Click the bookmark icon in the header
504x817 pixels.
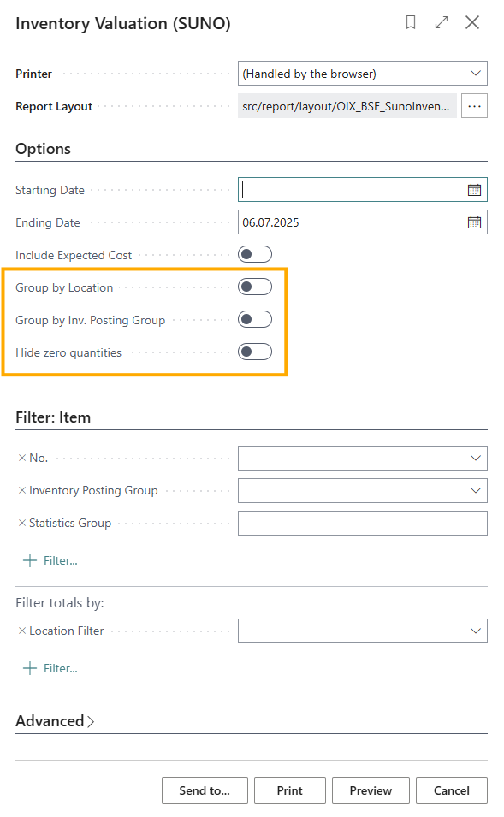point(411,22)
